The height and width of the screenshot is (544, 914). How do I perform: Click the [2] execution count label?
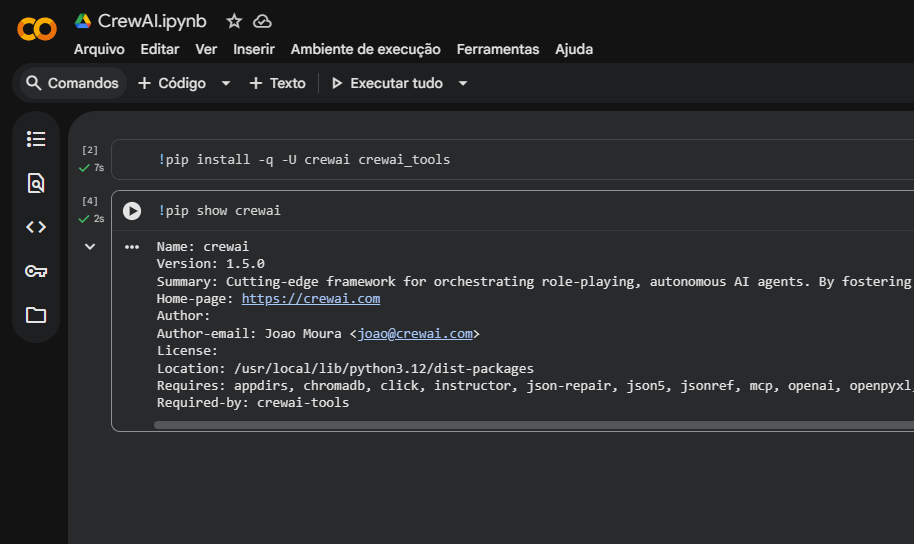coord(90,150)
